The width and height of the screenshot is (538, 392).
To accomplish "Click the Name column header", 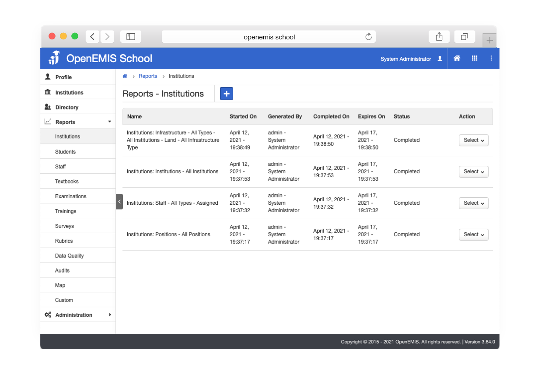I will [x=135, y=116].
